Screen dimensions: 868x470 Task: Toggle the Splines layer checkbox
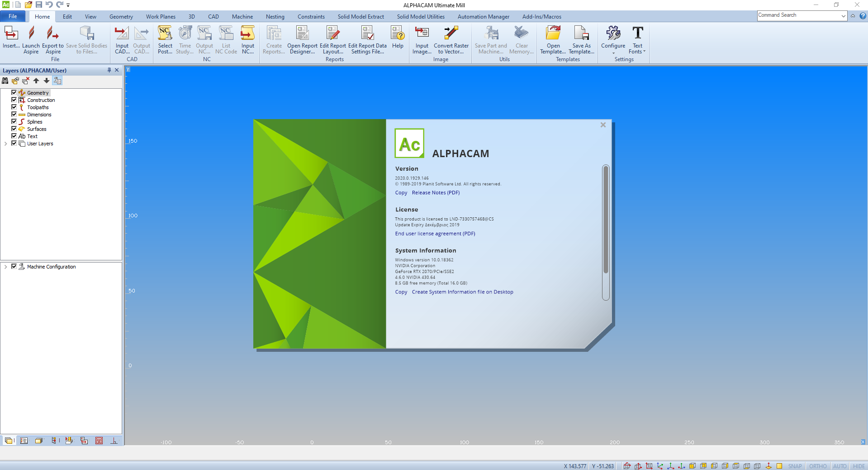click(x=14, y=121)
